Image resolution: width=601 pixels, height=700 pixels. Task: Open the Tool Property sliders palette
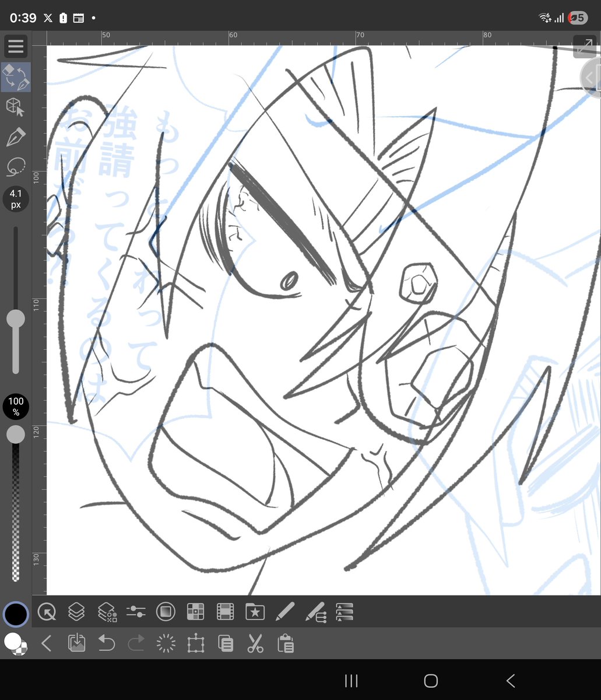click(x=136, y=612)
